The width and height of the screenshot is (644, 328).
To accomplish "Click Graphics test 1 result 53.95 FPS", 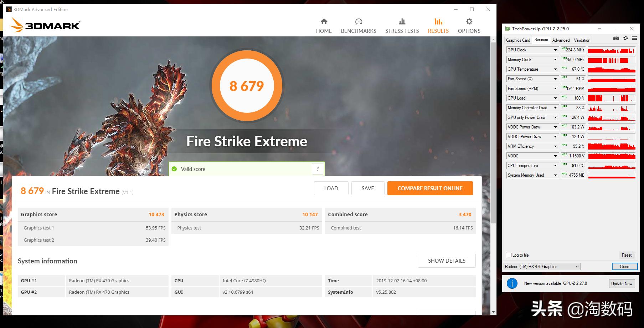I will coord(156,228).
